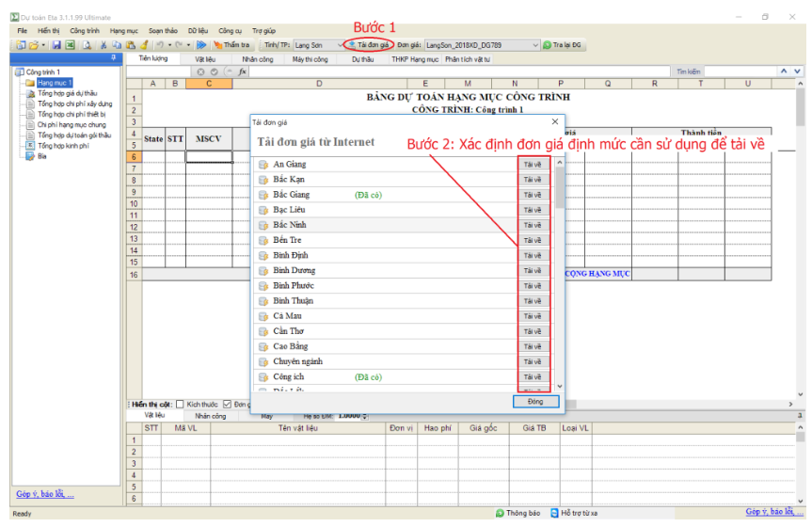Click the dialog list vertical scrollbar
This screenshot has height=527, width=812.
559,275
